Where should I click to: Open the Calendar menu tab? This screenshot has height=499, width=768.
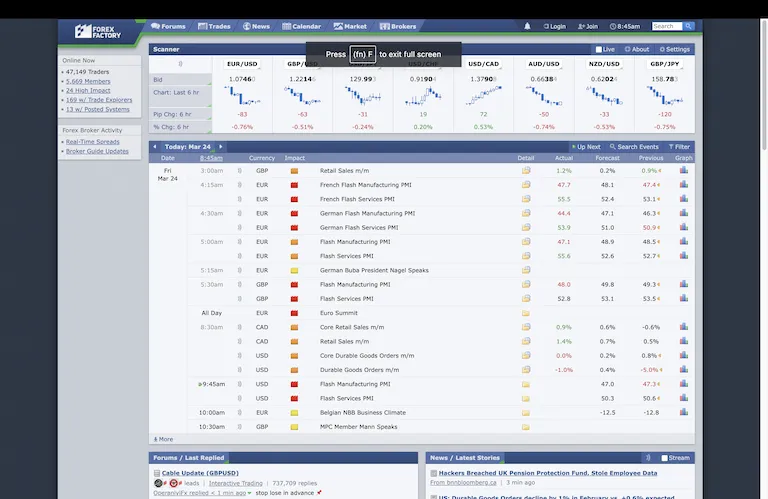point(302,26)
